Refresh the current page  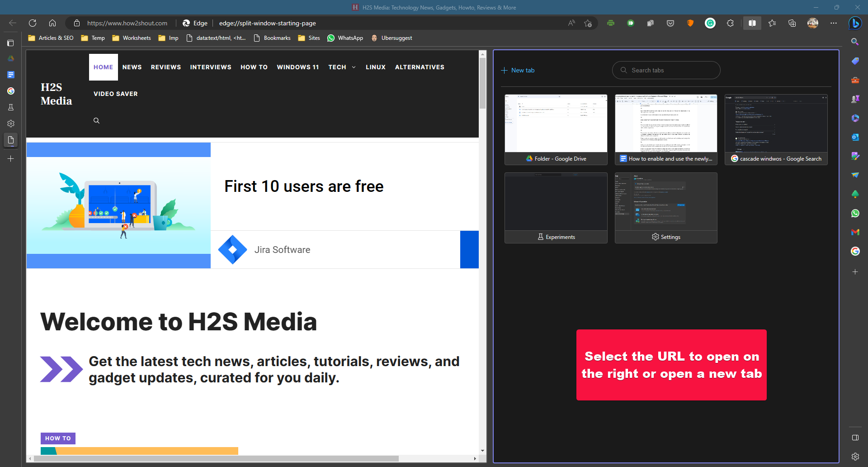[33, 23]
